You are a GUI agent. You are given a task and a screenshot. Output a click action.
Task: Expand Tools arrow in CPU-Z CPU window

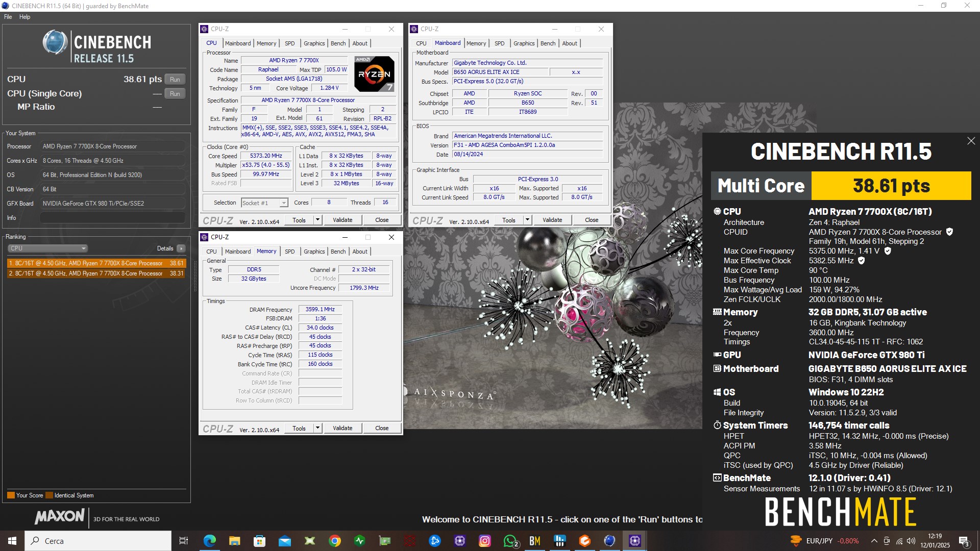pyautogui.click(x=317, y=220)
